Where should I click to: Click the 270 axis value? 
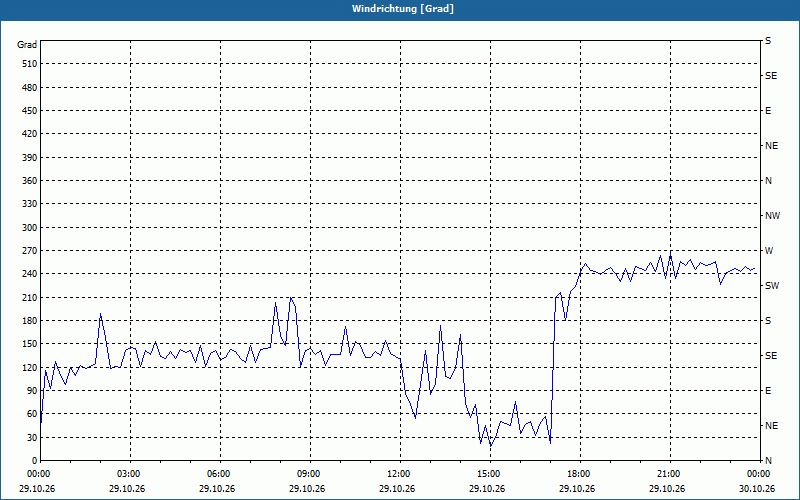point(29,251)
